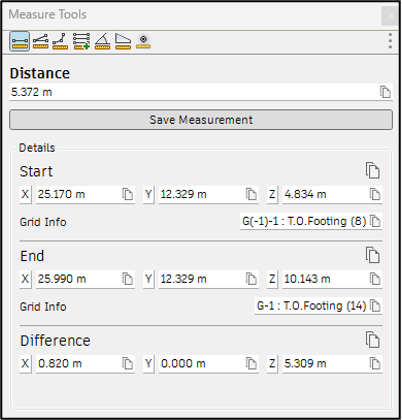Copy all End coordinates
The image size is (402, 420).
pos(372,255)
